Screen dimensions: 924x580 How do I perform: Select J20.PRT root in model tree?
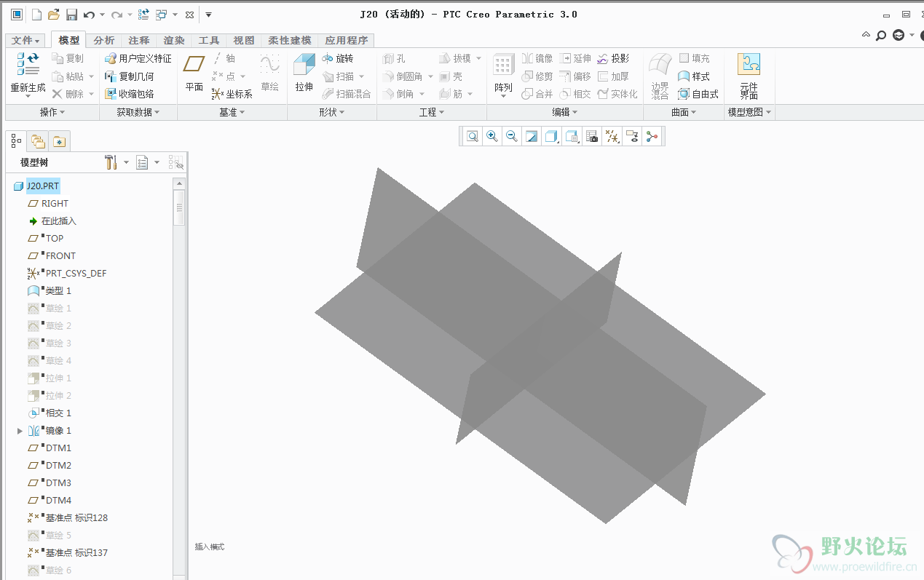(x=43, y=186)
